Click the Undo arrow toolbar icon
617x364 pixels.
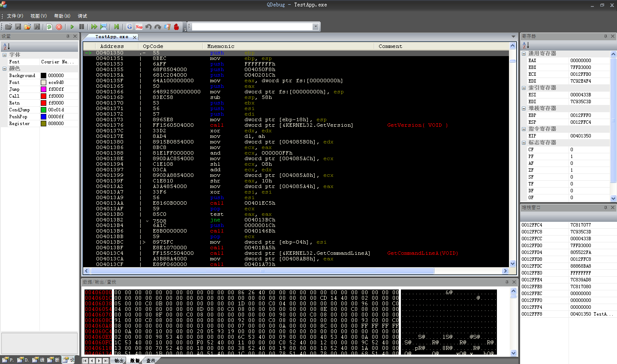[148, 27]
